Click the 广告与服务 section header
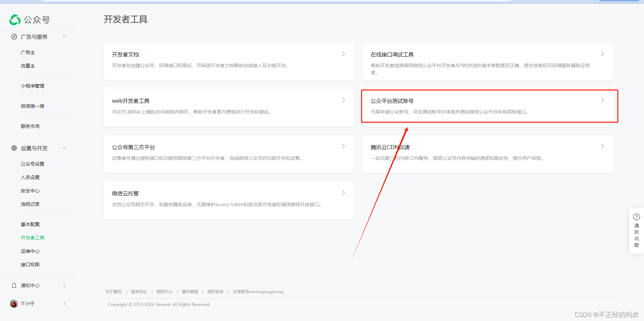Image resolution: width=644 pixels, height=321 pixels. [x=34, y=37]
